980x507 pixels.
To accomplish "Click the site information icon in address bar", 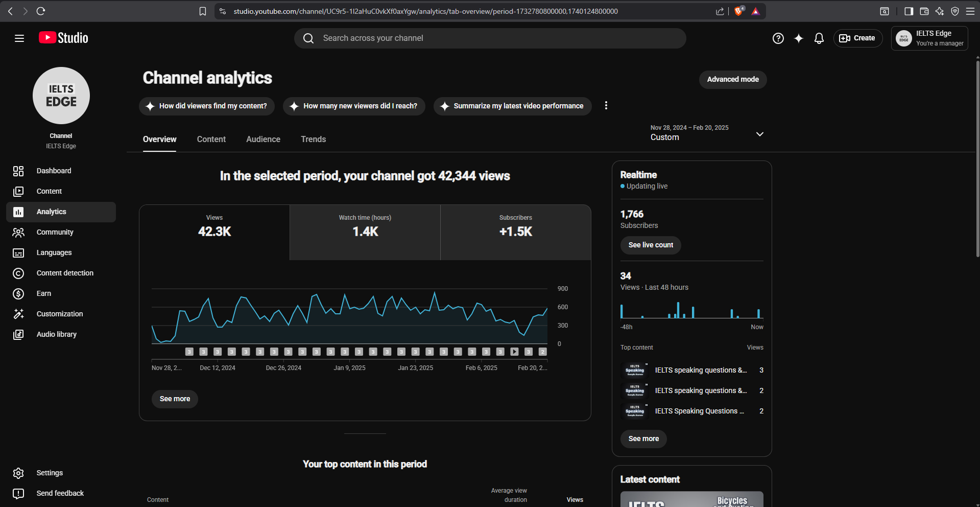I will point(223,11).
